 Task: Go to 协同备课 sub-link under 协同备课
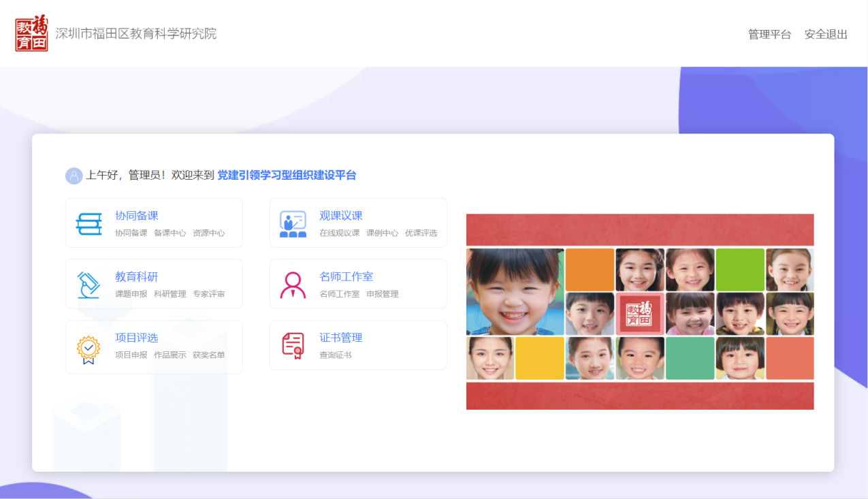pos(131,233)
